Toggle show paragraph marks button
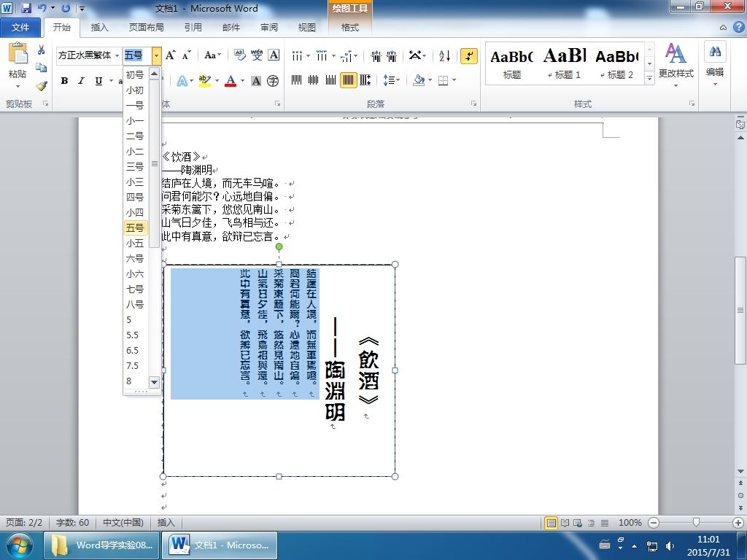The image size is (747, 560). coord(469,55)
